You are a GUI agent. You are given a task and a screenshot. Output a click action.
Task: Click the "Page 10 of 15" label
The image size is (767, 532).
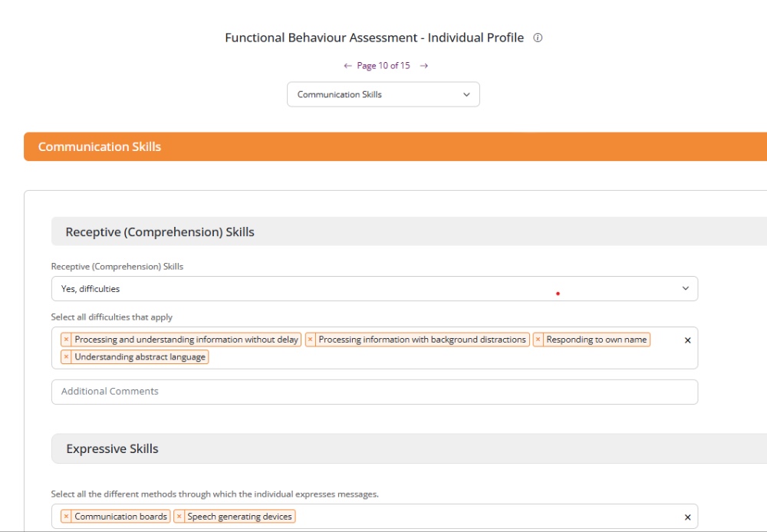click(383, 65)
